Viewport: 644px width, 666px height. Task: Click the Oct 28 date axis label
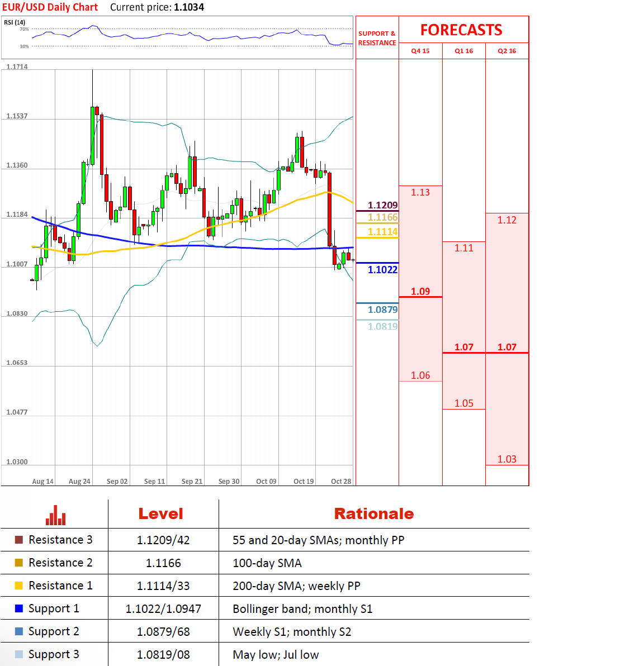coord(341,482)
